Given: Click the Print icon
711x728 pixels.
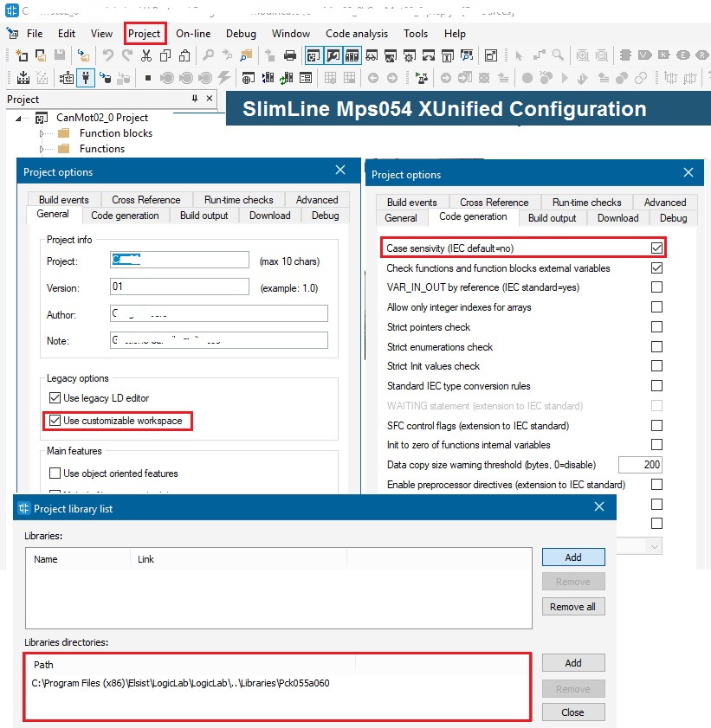Looking at the screenshot, I should click(x=290, y=55).
